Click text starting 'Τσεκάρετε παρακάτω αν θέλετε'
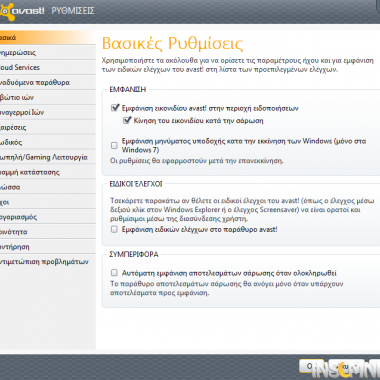This screenshot has height=380, width=380. [242, 210]
